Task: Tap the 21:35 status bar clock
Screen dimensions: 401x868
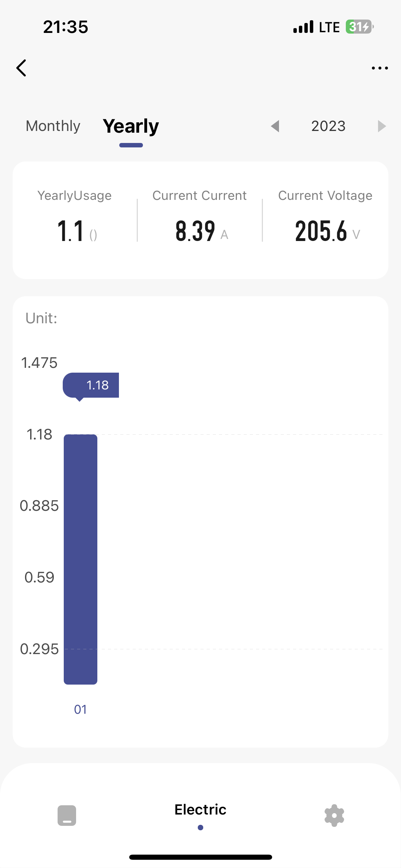Action: tap(66, 27)
